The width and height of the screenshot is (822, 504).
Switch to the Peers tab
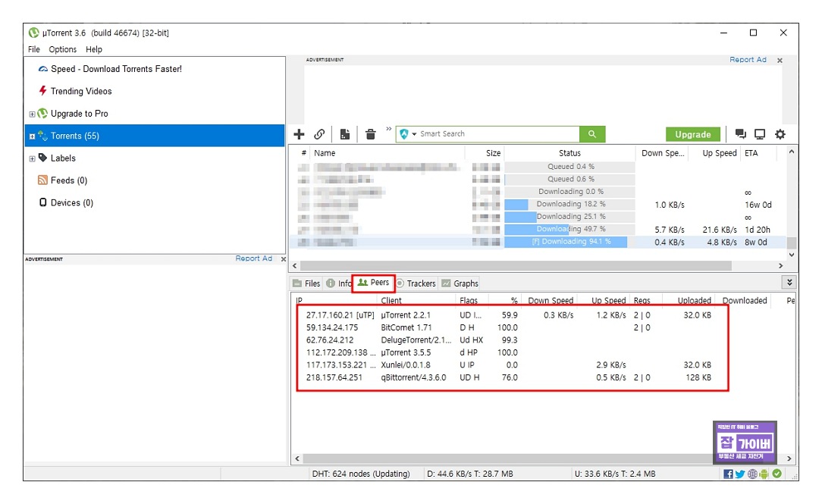tap(373, 283)
